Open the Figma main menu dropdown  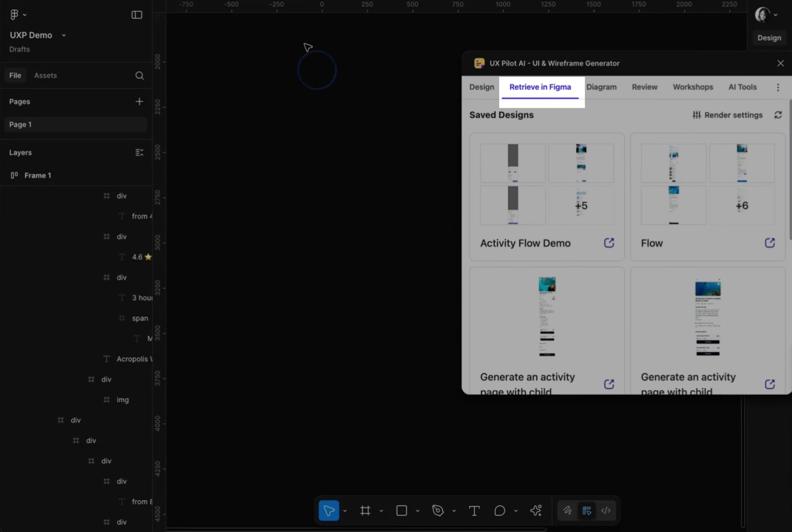[x=17, y=15]
